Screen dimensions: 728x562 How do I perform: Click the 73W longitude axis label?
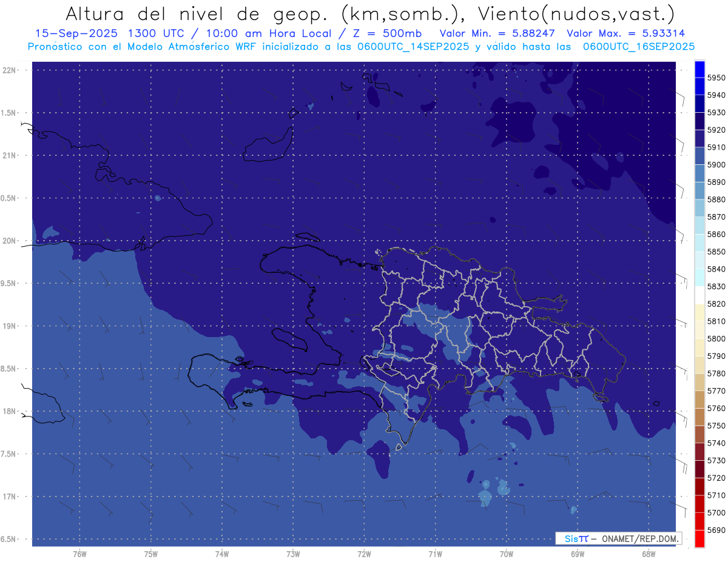293,554
